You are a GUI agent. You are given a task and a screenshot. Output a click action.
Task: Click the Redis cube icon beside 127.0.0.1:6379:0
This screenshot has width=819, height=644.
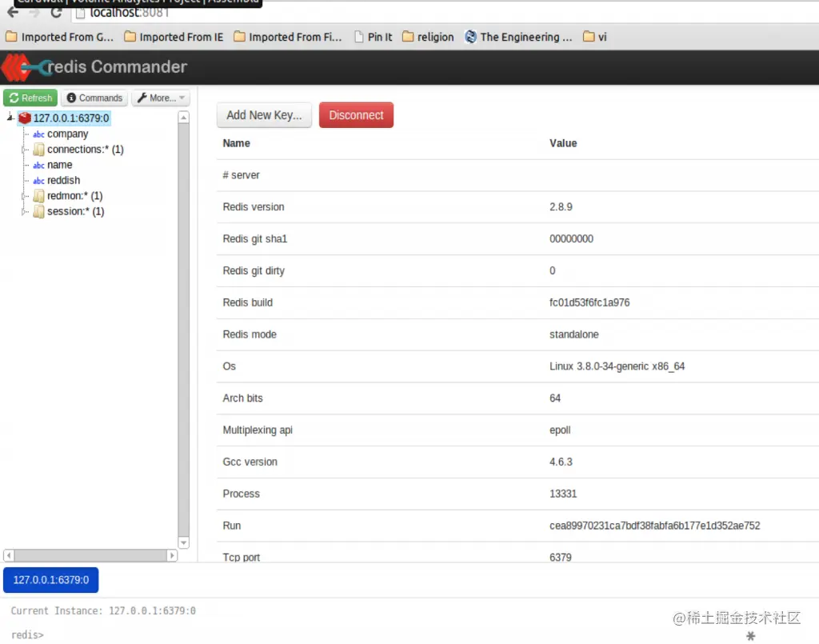[x=25, y=117]
